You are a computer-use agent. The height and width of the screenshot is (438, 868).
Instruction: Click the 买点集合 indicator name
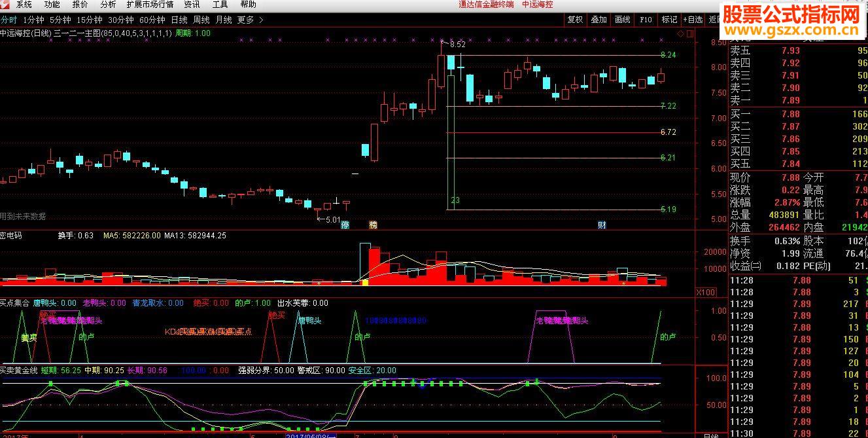(14, 303)
